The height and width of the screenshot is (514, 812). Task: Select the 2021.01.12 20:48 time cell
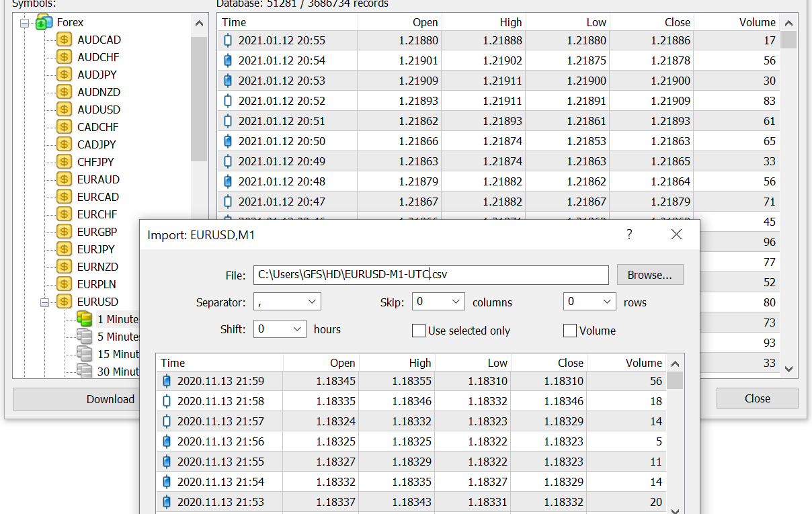tap(282, 181)
